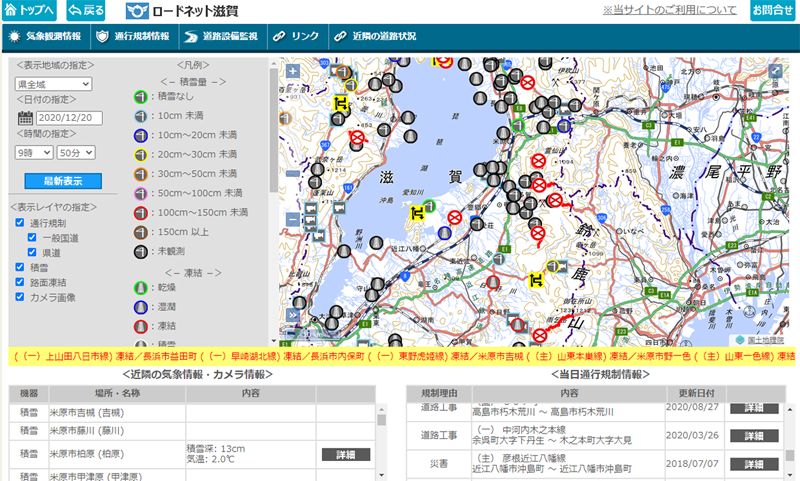Screen dimensions: 800x481
Task: Click the 戻る back button
Action: (86, 11)
